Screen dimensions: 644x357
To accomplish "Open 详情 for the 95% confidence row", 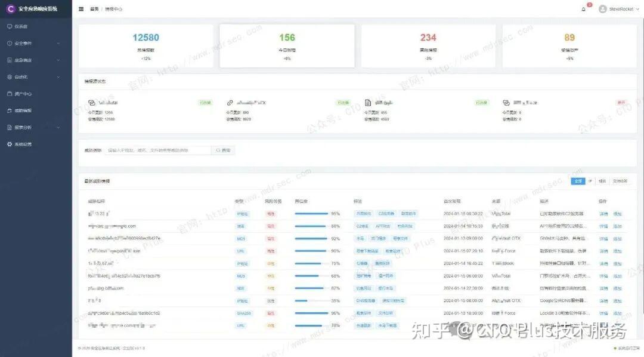I will (603, 214).
